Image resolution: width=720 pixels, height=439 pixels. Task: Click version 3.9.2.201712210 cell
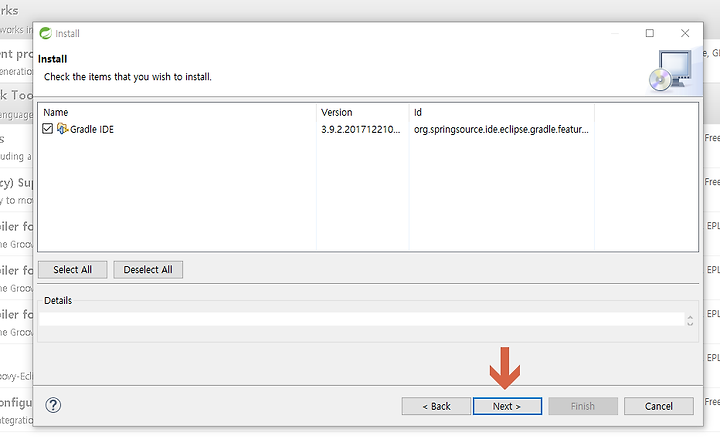[360, 129]
